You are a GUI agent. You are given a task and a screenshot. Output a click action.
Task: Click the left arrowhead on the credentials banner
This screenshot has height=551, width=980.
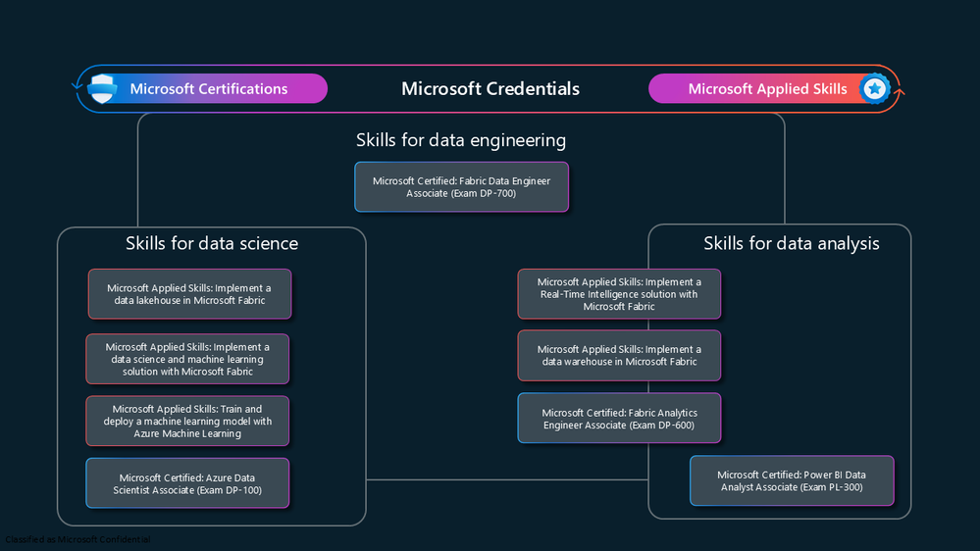(x=77, y=85)
